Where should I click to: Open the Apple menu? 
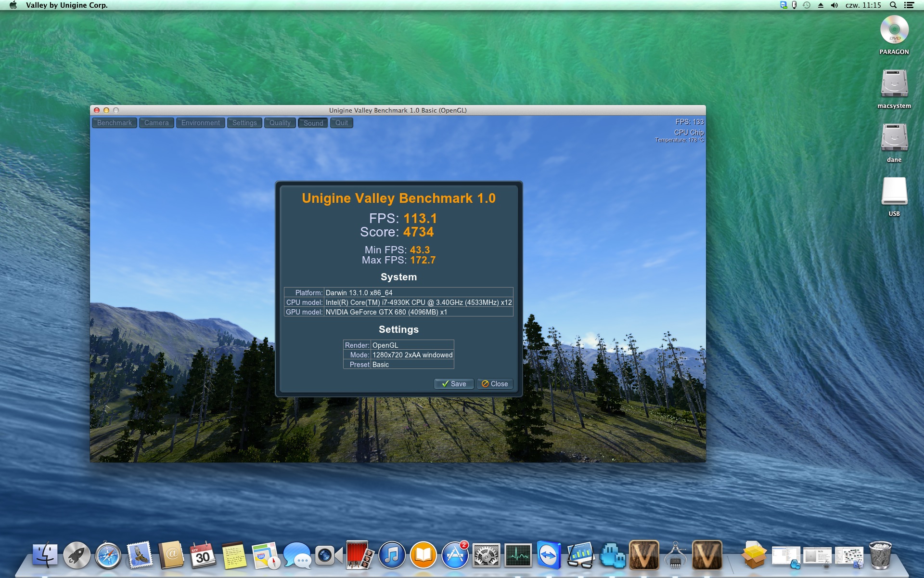[13, 5]
